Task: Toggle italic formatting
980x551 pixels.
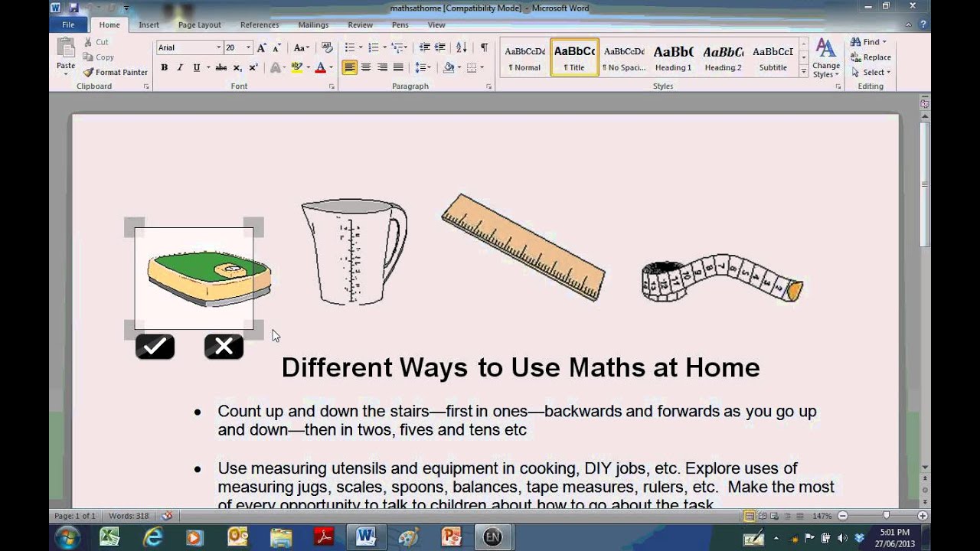Action: [x=180, y=67]
